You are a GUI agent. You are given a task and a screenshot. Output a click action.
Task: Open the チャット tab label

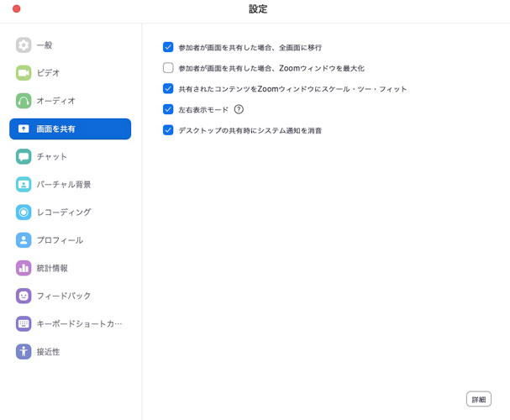(52, 157)
